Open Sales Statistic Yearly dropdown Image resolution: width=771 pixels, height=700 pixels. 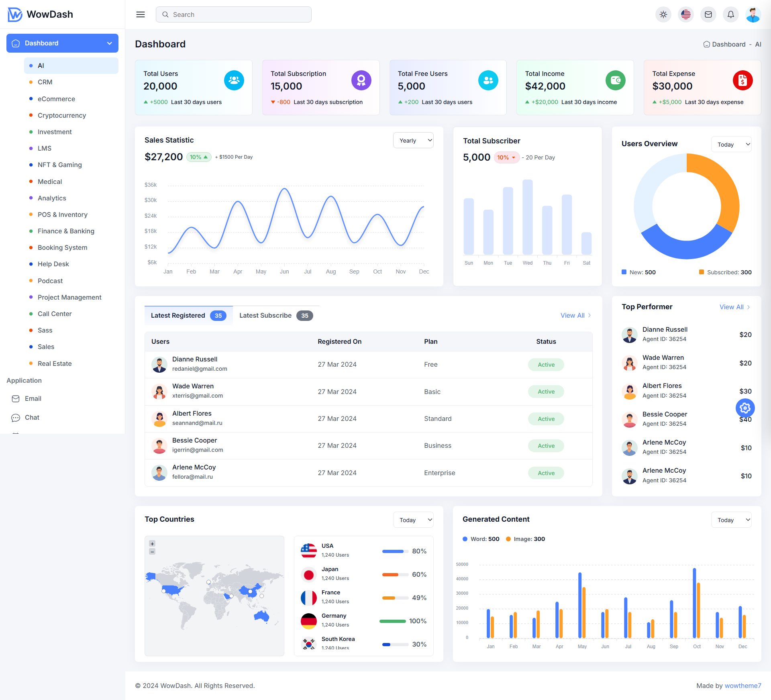coord(413,140)
